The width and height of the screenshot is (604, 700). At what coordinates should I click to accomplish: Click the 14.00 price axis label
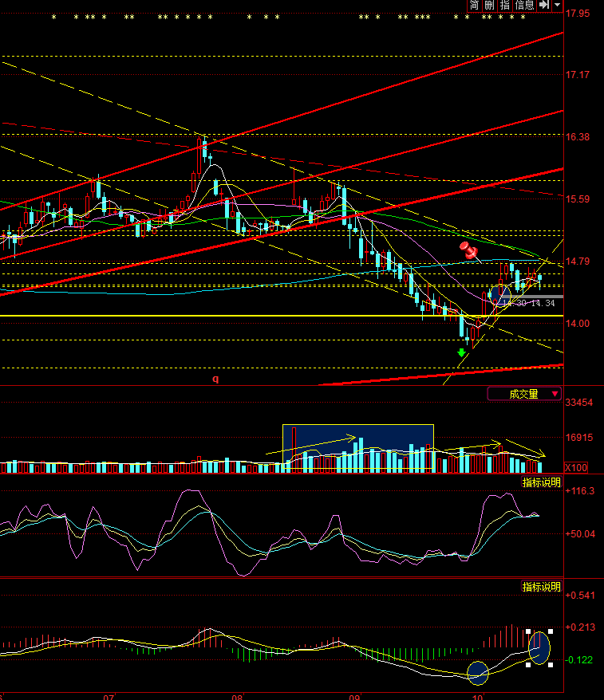click(577, 323)
